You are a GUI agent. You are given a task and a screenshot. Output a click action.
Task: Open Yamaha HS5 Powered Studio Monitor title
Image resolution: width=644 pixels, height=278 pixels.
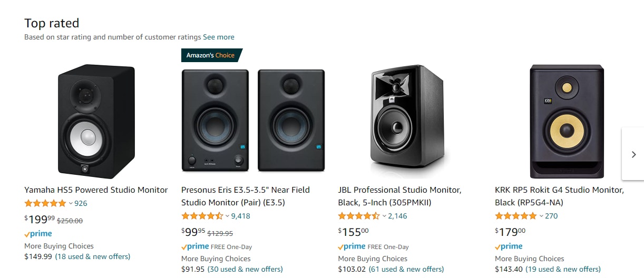coord(96,190)
